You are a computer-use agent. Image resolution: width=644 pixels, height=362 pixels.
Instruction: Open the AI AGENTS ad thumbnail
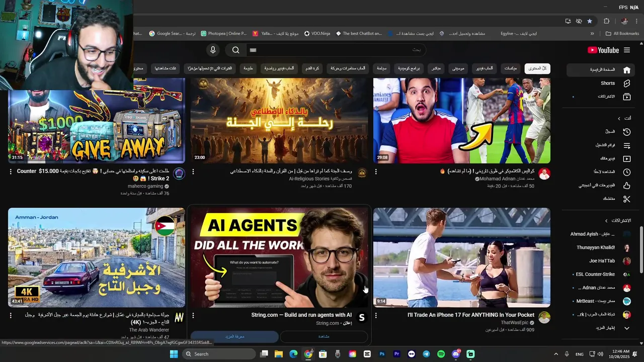pyautogui.click(x=279, y=257)
